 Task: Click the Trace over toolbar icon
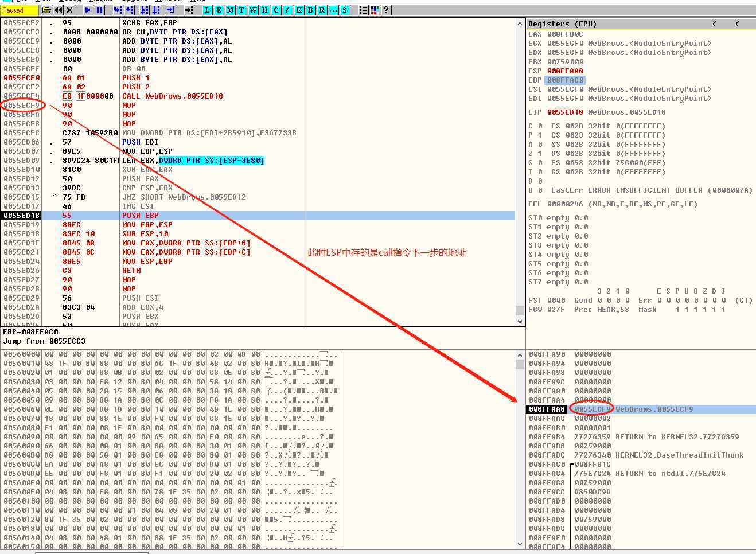click(156, 10)
